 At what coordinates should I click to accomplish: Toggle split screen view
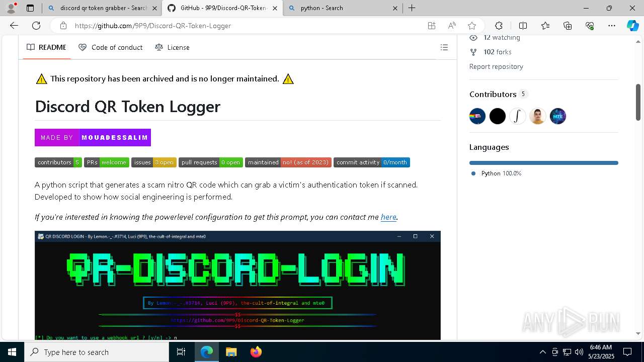pyautogui.click(x=523, y=26)
